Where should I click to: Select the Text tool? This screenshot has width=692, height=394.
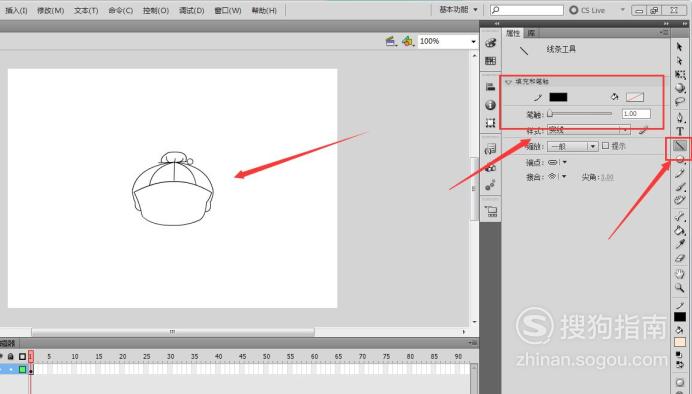click(x=680, y=131)
